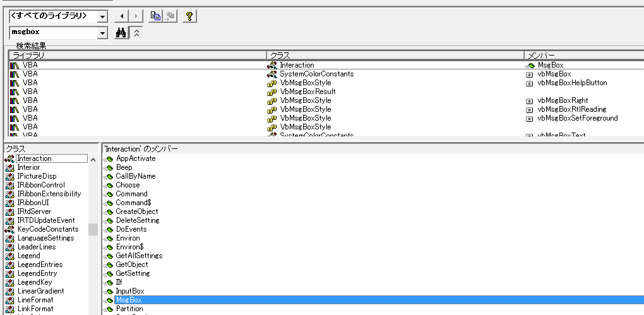
Task: Select vbMsgBoxHelpButton in the search results
Action: [x=572, y=83]
